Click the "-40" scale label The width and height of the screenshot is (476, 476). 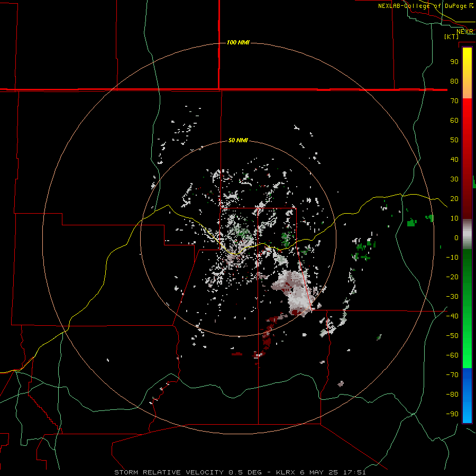pos(452,316)
